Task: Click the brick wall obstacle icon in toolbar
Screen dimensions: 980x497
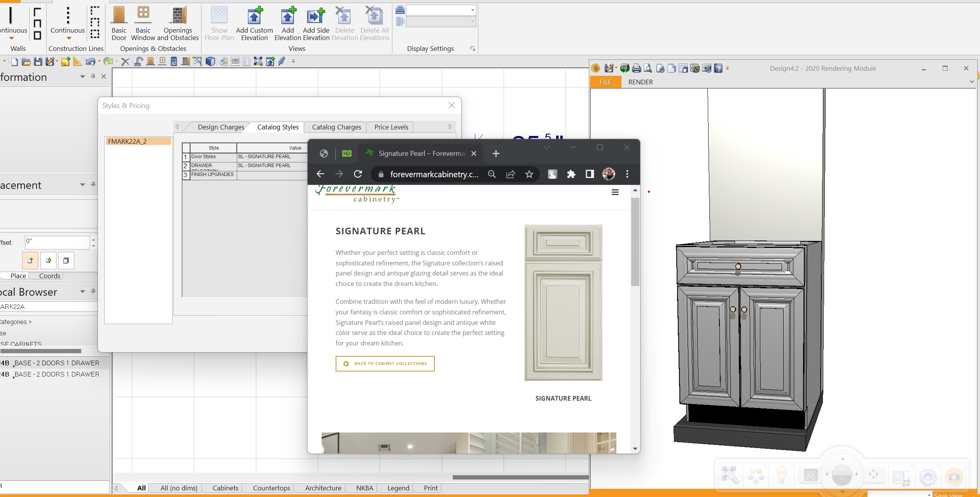Action: click(185, 61)
